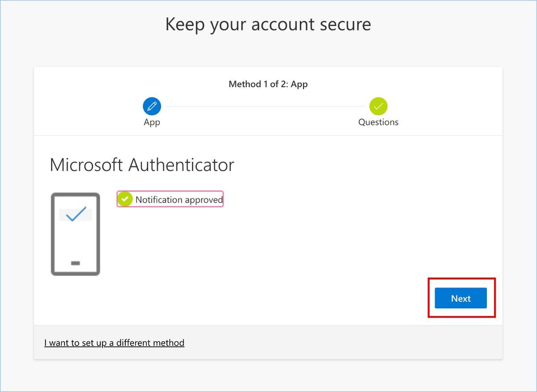Click the "Notification approved" status text
The width and height of the screenshot is (537, 392).
[x=179, y=200]
